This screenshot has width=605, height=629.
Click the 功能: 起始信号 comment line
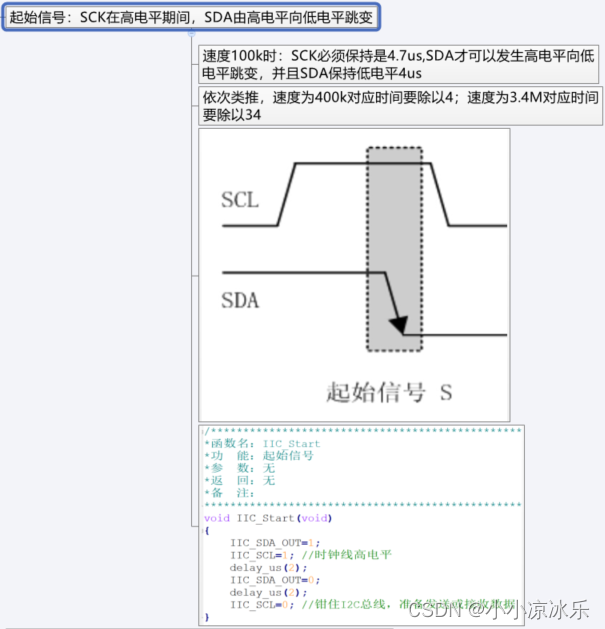pyautogui.click(x=259, y=456)
